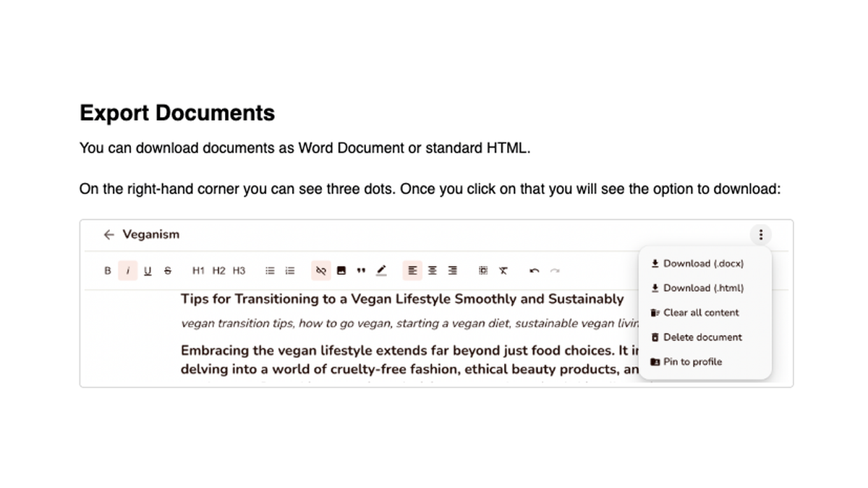Viewport: 868px width, 488px height.
Task: Toggle underline formatting
Action: (x=148, y=270)
